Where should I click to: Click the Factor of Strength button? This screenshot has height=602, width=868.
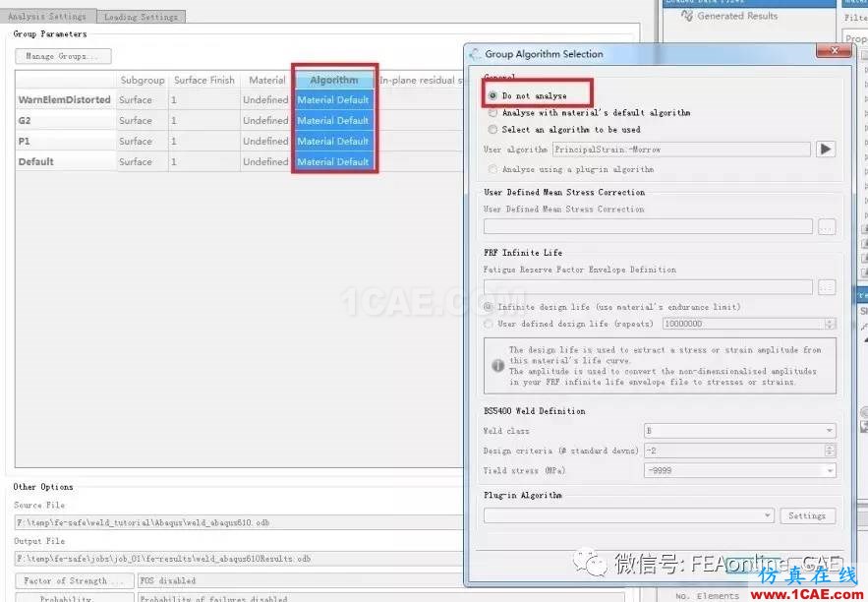[x=74, y=580]
